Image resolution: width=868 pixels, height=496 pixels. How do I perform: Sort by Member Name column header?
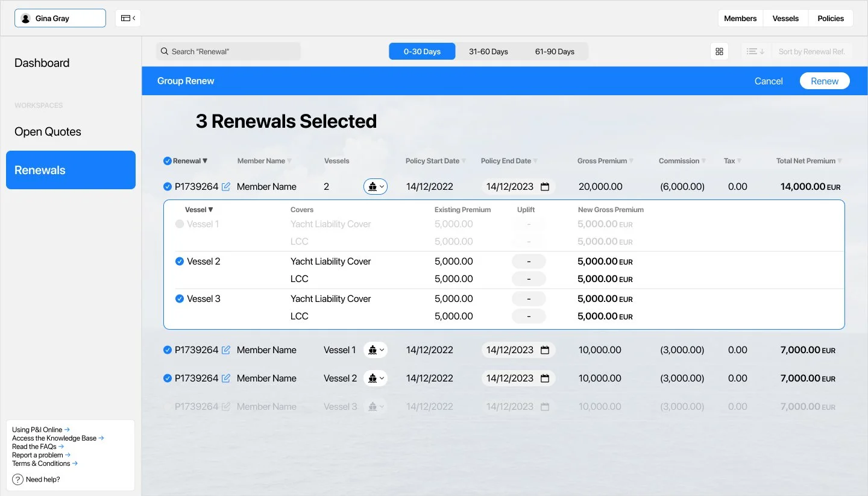(x=264, y=161)
